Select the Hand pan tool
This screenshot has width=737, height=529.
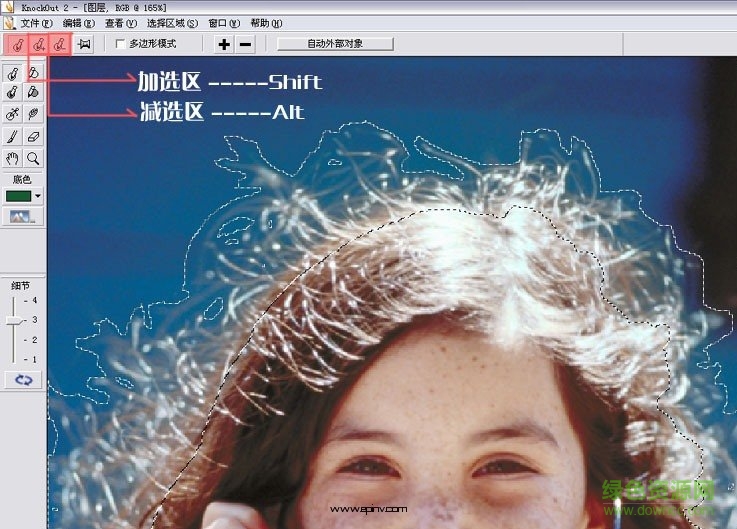[12, 158]
